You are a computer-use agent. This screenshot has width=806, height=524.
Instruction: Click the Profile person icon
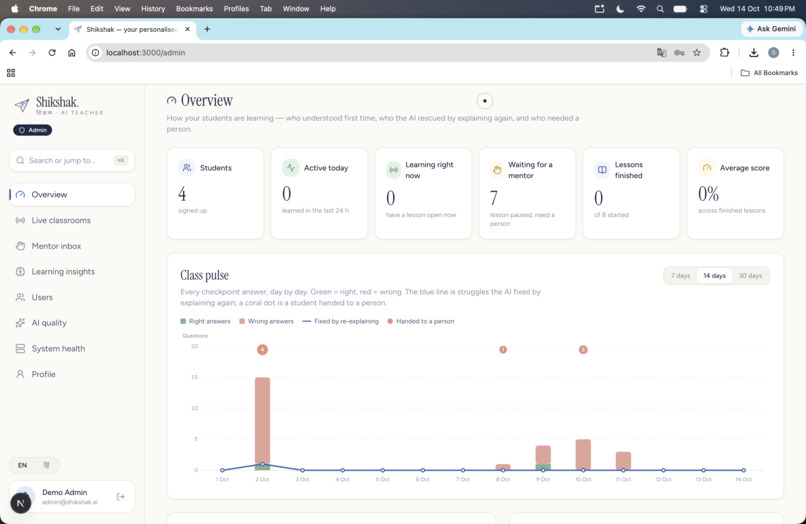coord(20,374)
